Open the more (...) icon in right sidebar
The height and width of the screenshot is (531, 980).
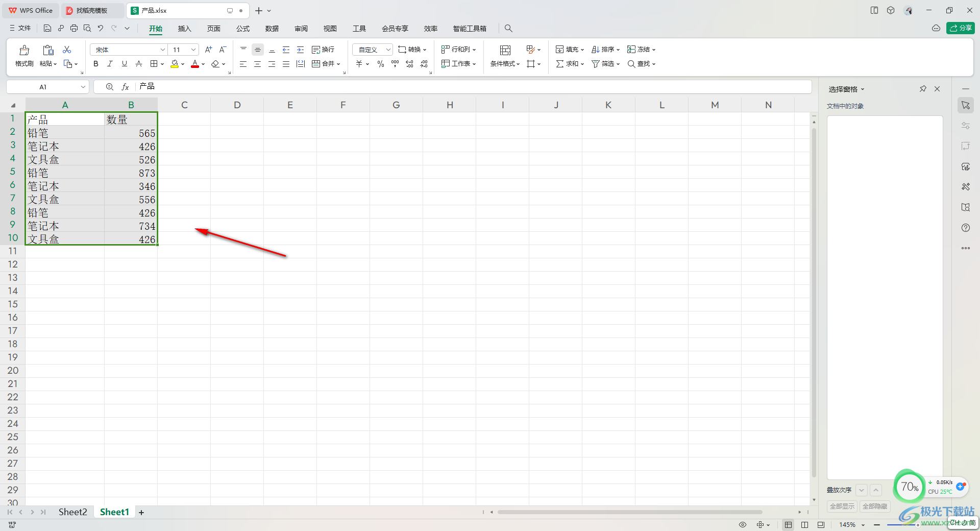click(966, 248)
